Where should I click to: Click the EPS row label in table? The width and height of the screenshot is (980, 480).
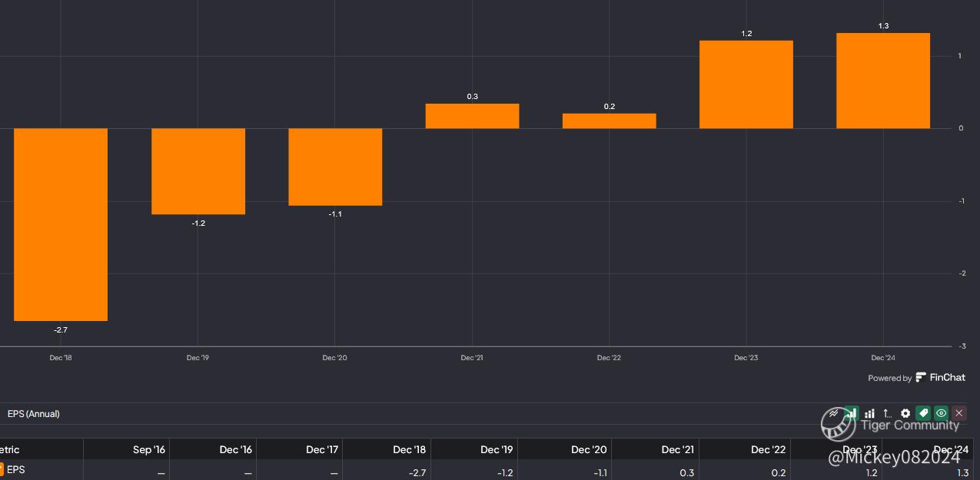click(15, 469)
